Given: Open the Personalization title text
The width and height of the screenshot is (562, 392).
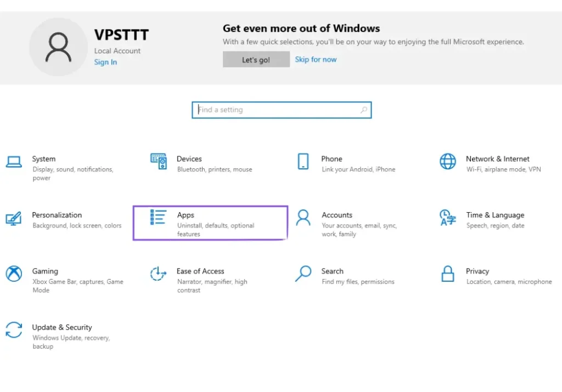Looking at the screenshot, I should [57, 215].
